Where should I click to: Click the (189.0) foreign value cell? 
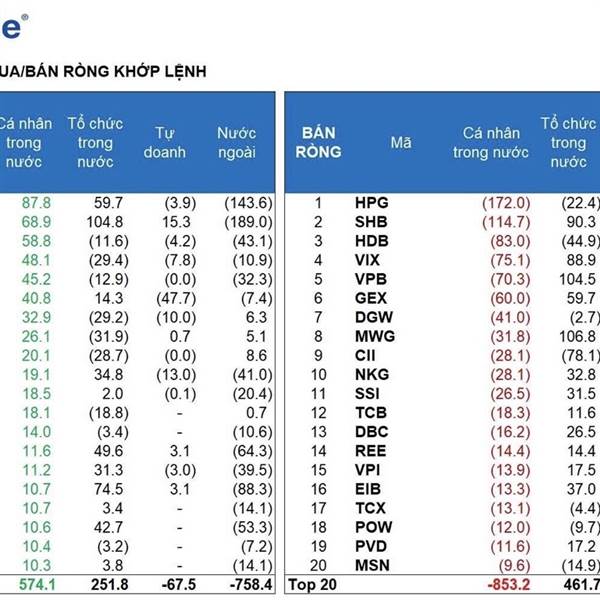(x=248, y=222)
